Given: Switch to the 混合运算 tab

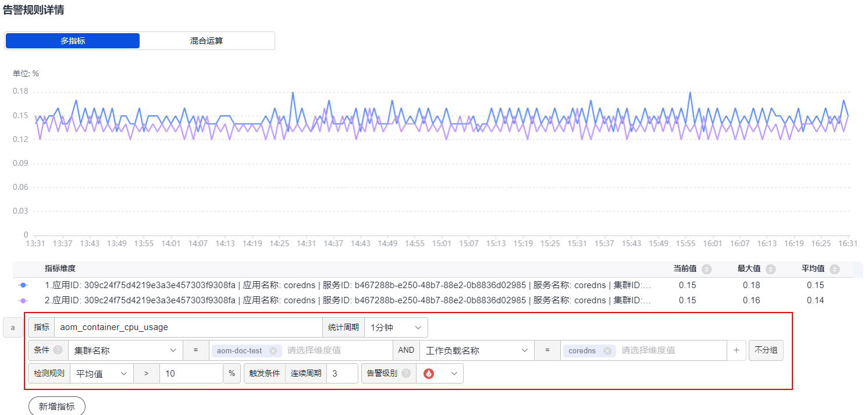Looking at the screenshot, I should (x=207, y=41).
